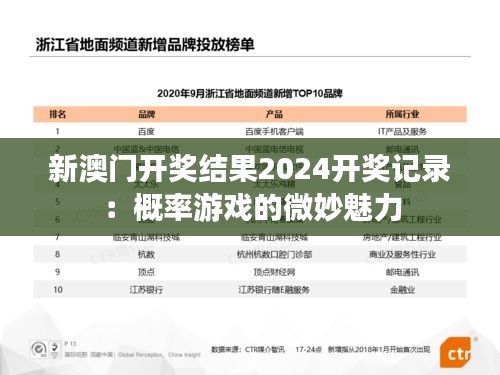Viewport: 500px width, 375px height.
Task: Select the footnote 新增指从2018年1月开始首次出现
Action: pos(379,349)
